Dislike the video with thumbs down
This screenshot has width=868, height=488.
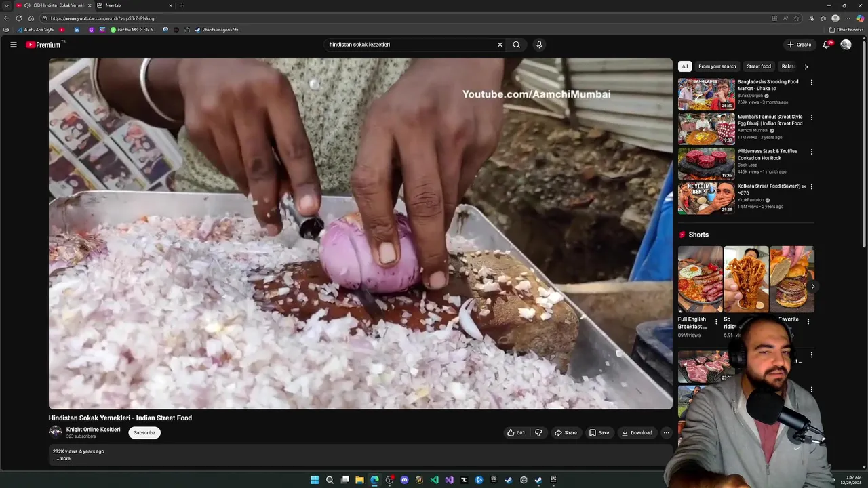click(538, 432)
